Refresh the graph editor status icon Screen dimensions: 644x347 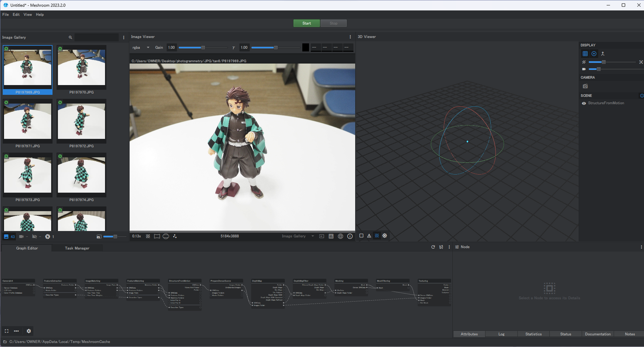[x=433, y=247]
